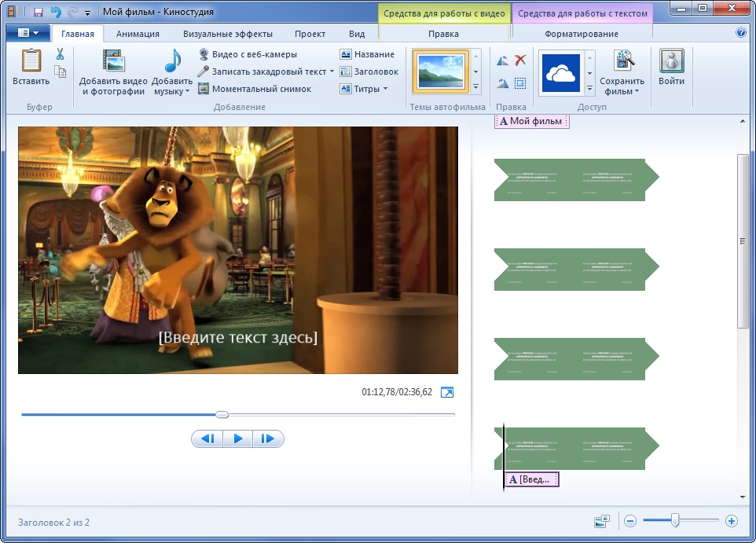Image resolution: width=756 pixels, height=543 pixels.
Task: Step to the previous frame
Action: coord(207,439)
